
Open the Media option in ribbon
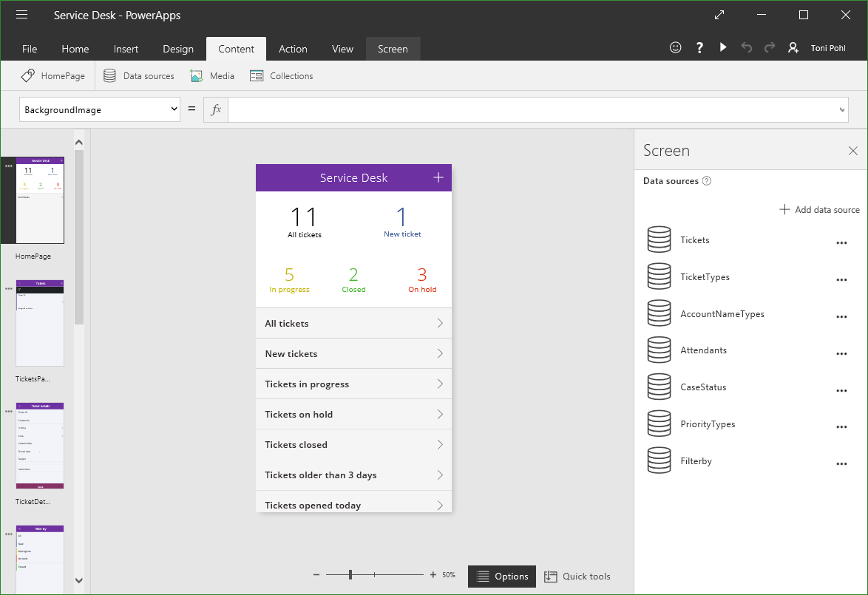(x=212, y=76)
